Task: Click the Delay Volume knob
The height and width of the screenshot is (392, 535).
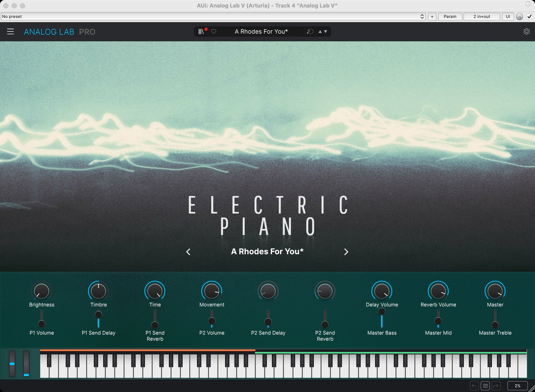Action: click(382, 291)
